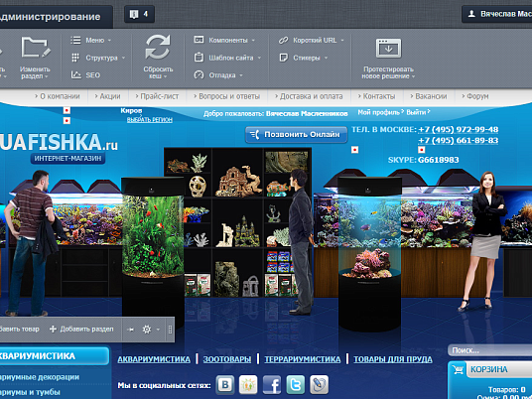The width and height of the screenshot is (532, 399).
Task: Open the ЗООТОВАРЫ category link
Action: tap(227, 359)
